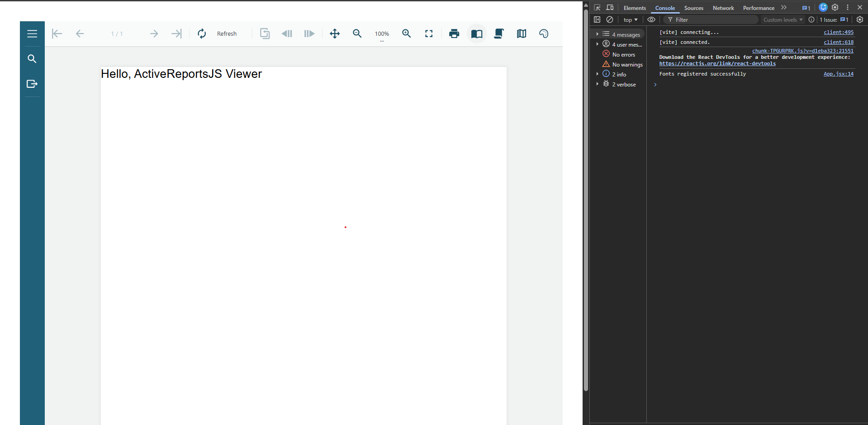Toggle galley mode view
This screenshot has width=868, height=425.
[x=522, y=34]
